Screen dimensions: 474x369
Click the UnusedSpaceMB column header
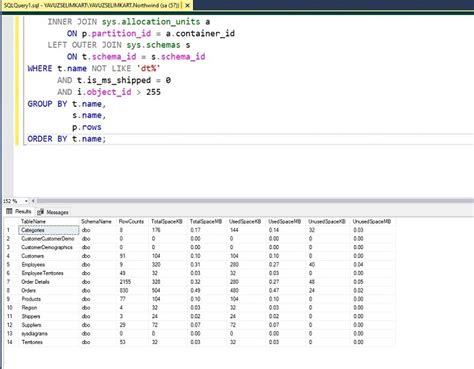click(x=372, y=221)
